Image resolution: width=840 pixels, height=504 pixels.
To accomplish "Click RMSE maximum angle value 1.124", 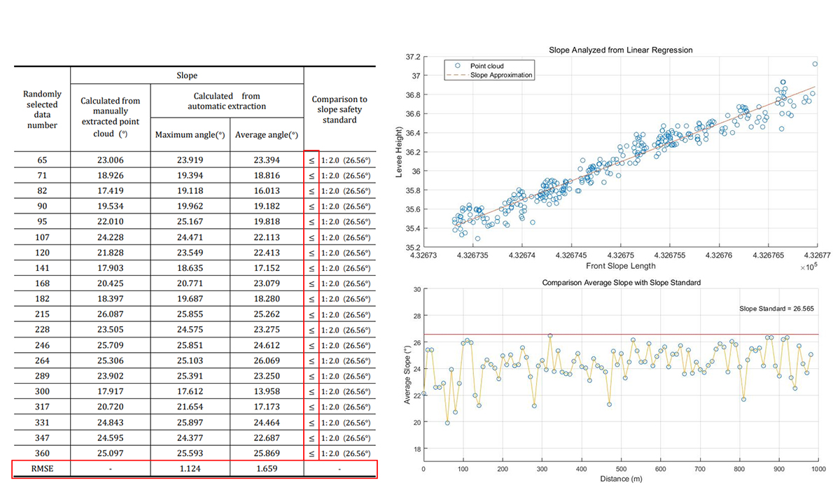I will [188, 469].
